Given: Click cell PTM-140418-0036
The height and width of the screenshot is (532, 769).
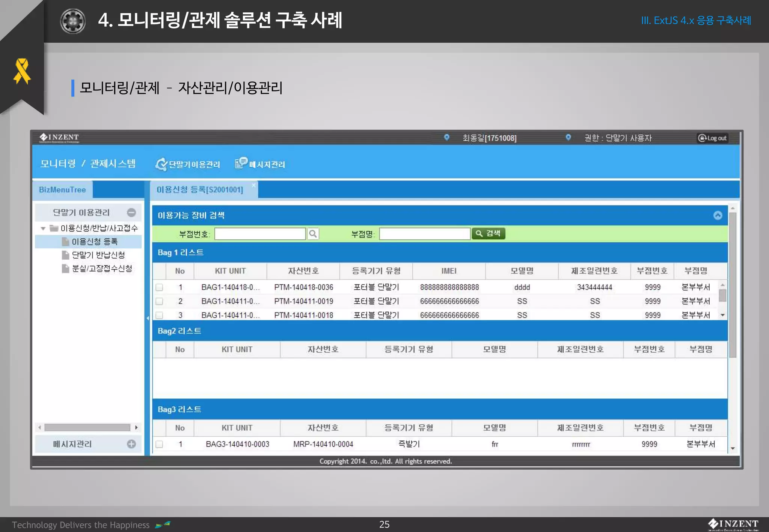Looking at the screenshot, I should [x=303, y=287].
